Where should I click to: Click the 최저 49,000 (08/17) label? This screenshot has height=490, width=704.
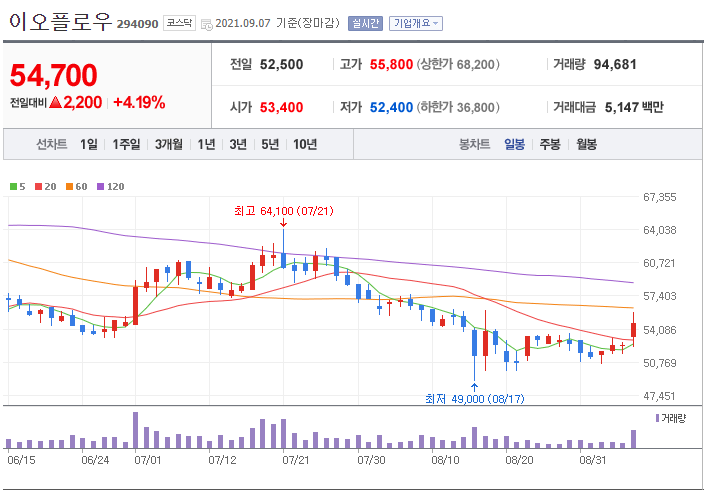(x=475, y=398)
